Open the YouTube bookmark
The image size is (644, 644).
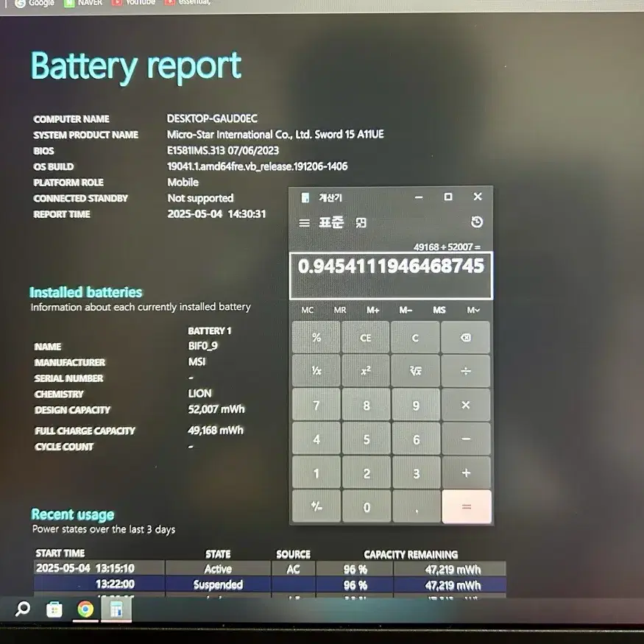pos(134,3)
